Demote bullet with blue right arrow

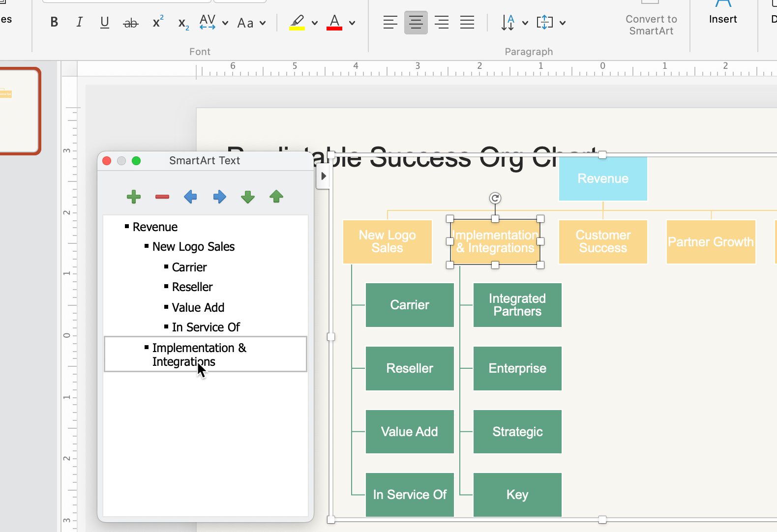pos(219,197)
